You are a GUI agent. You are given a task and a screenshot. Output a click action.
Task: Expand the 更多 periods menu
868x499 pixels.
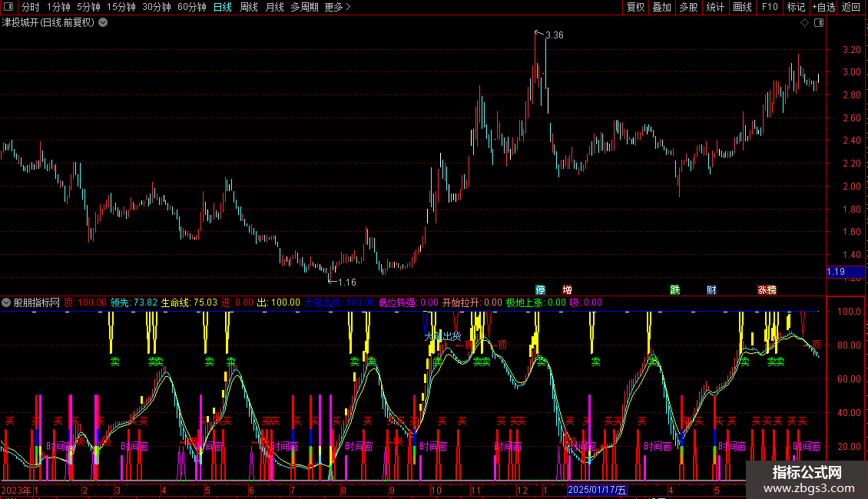pyautogui.click(x=337, y=7)
